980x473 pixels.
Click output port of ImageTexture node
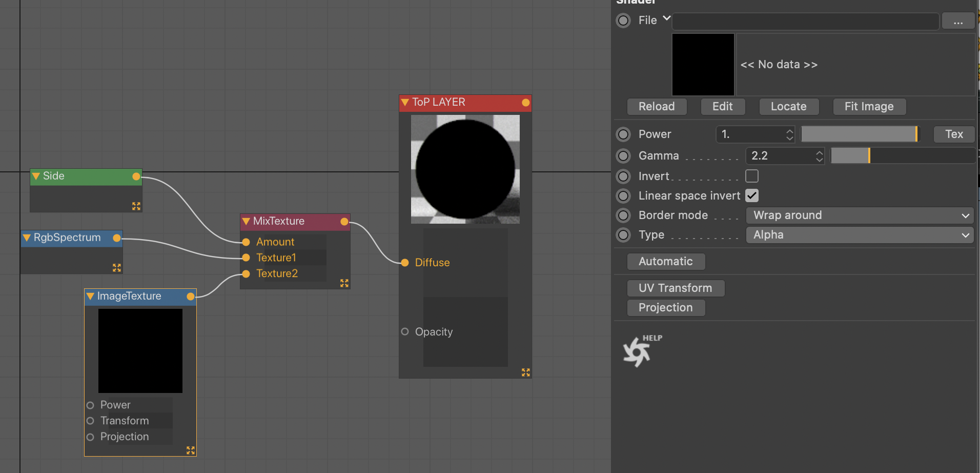(x=191, y=297)
